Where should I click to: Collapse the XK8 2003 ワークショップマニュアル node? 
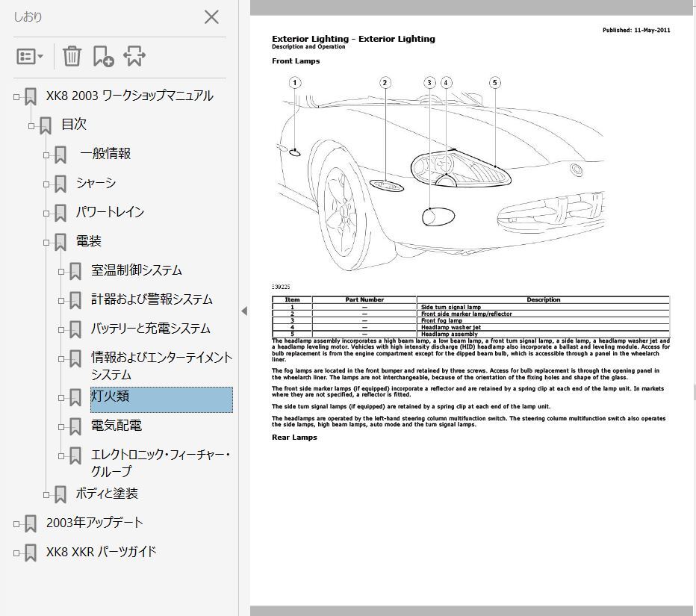point(16,97)
